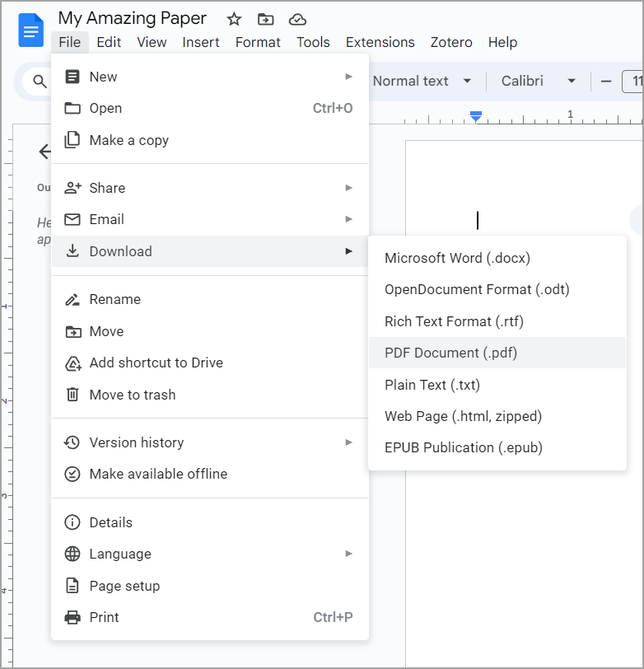The image size is (644, 669).
Task: Click the Move folder icon in menu
Action: coord(73,331)
